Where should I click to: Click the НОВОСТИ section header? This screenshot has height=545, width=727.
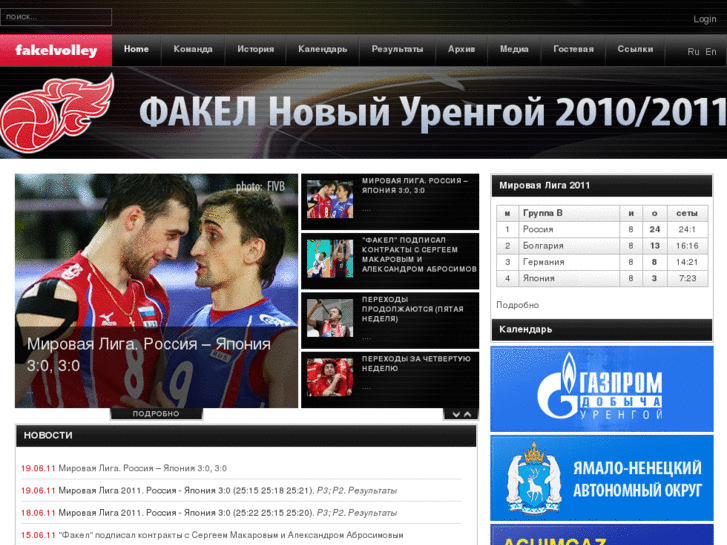point(246,436)
